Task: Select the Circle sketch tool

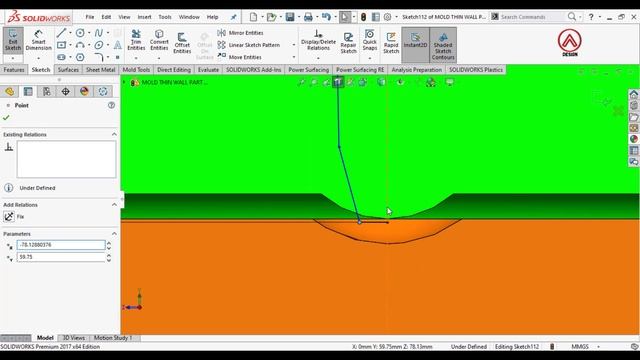Action: (80, 33)
